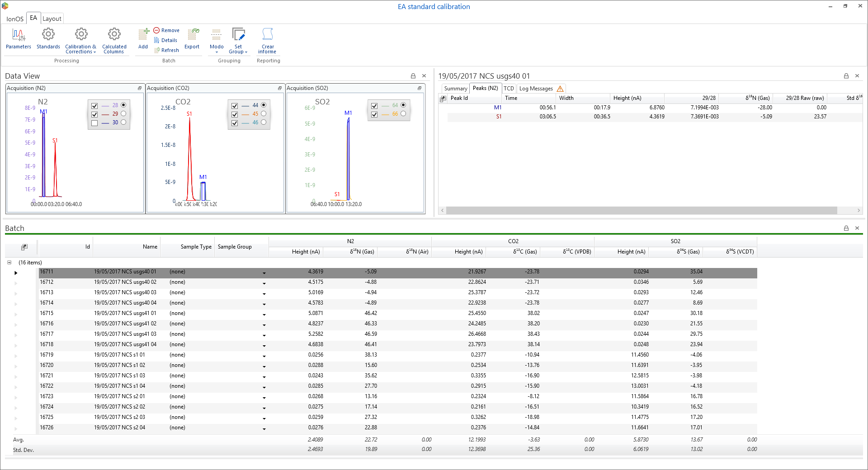Switch to the Layout ribbon tab
The image size is (868, 470).
pos(52,19)
